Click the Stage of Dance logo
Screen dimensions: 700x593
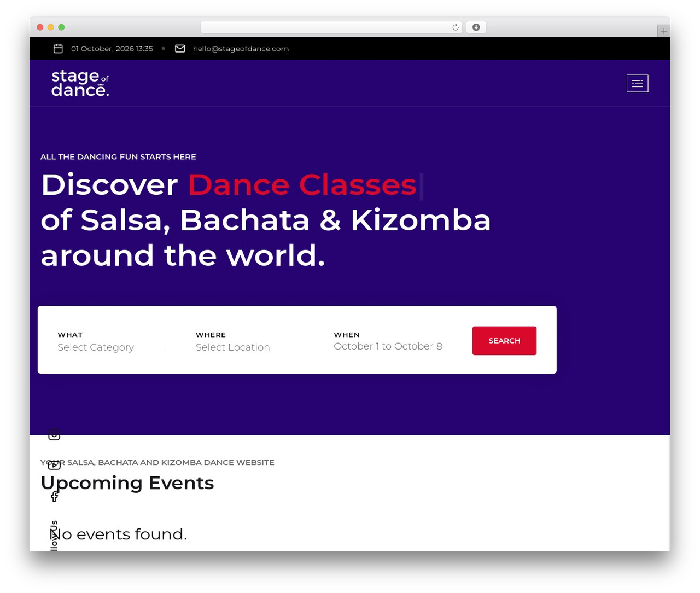click(x=80, y=83)
